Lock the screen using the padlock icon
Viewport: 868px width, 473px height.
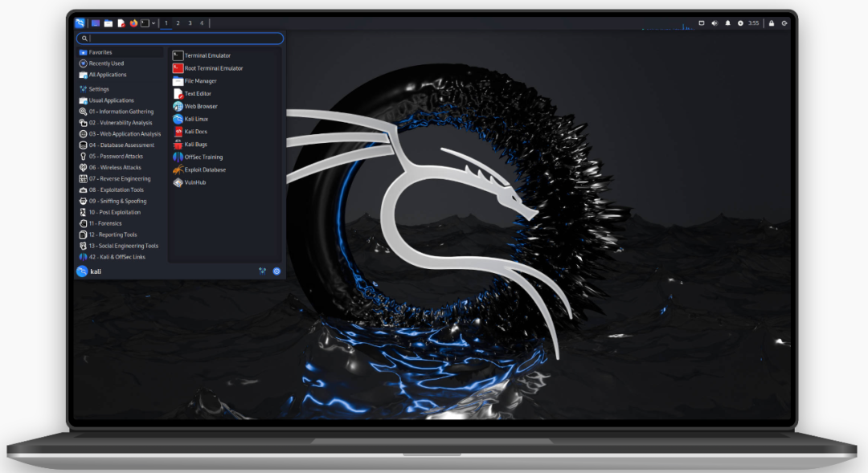tap(771, 23)
